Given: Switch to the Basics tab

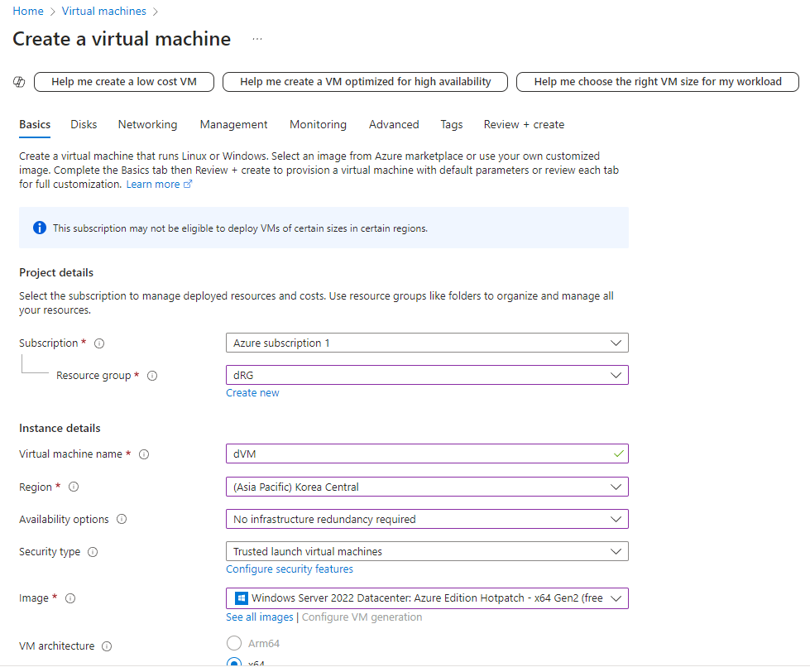Looking at the screenshot, I should [35, 124].
